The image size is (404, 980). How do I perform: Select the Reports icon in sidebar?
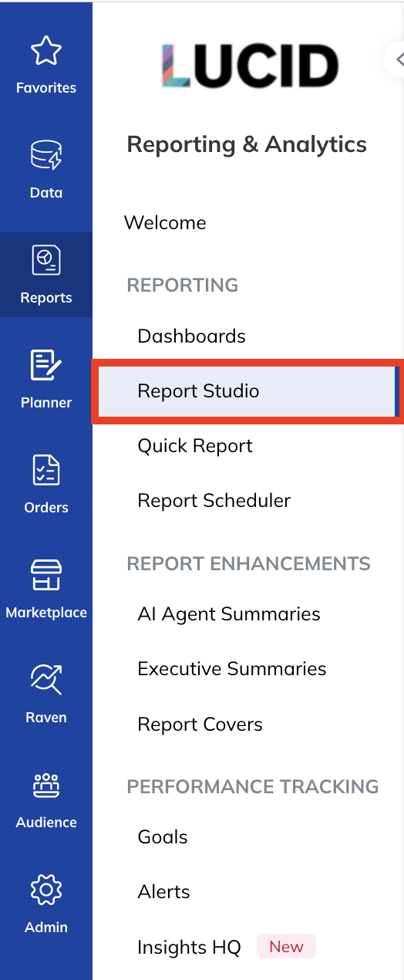pyautogui.click(x=45, y=260)
